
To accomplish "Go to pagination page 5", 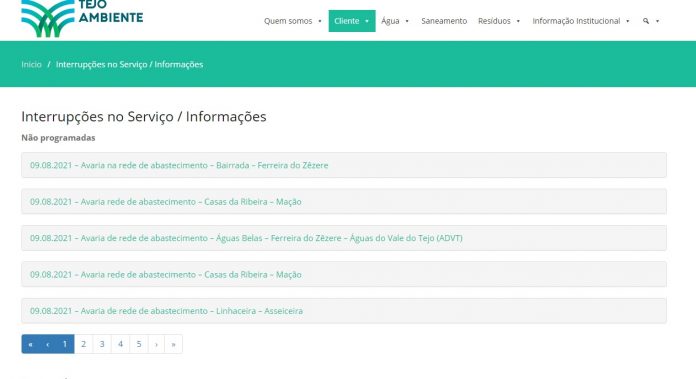I will [x=139, y=344].
